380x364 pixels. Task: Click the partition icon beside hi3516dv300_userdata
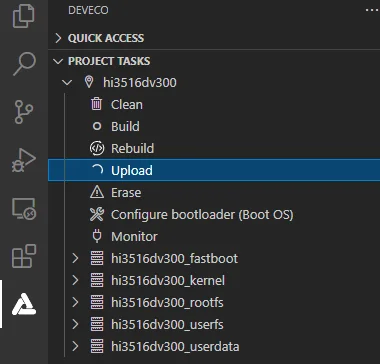[x=97, y=346]
